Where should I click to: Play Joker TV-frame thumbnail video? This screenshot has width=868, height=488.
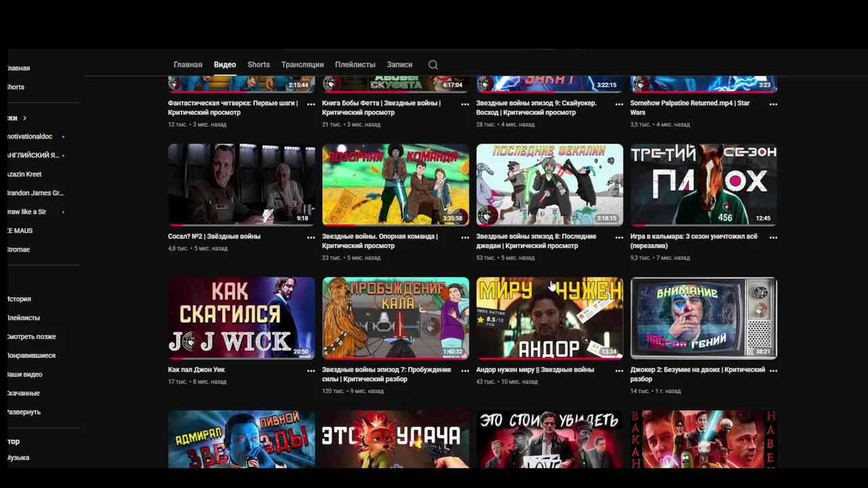click(704, 318)
